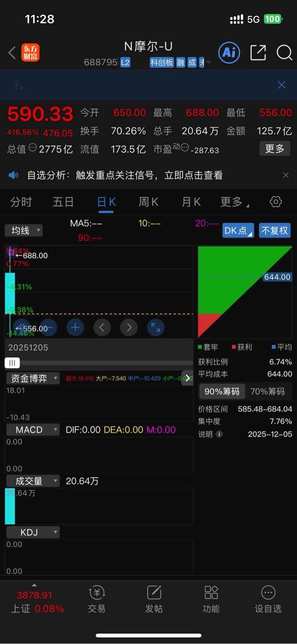The width and height of the screenshot is (297, 644).
Task: Tap the 更多 quote details button
Action: click(x=275, y=148)
